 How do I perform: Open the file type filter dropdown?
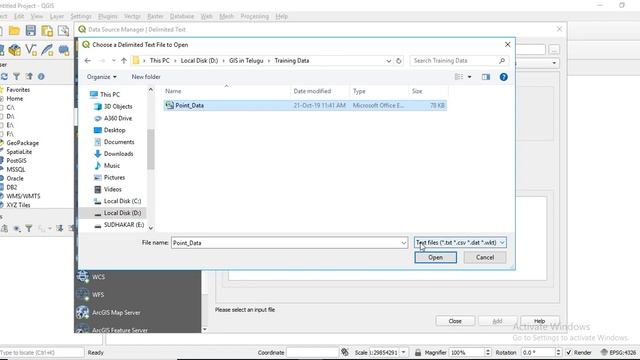(x=460, y=242)
